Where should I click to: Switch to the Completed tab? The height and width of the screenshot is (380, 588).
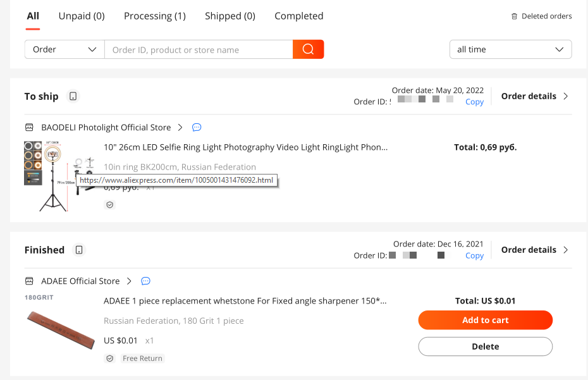(x=298, y=16)
